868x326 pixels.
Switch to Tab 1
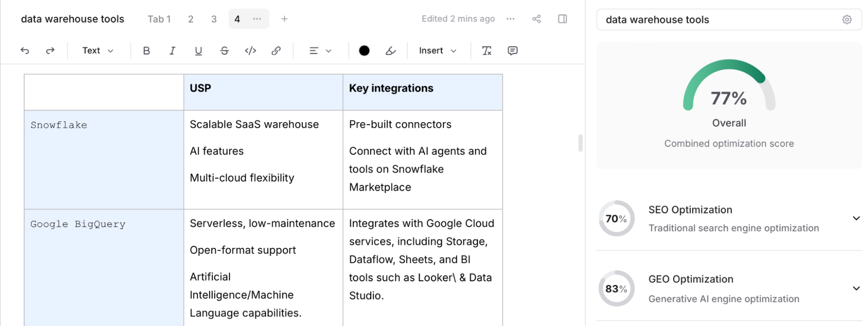pos(159,19)
